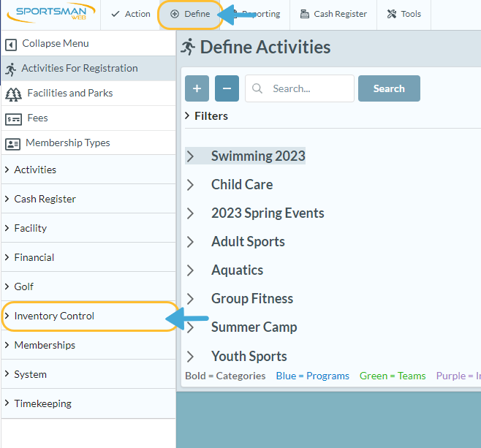Open the Action menu

pyautogui.click(x=130, y=14)
